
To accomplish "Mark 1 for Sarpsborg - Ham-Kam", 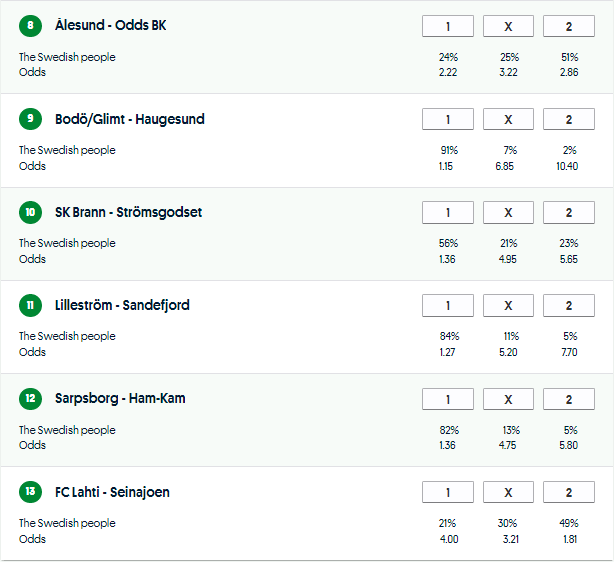I will (448, 400).
